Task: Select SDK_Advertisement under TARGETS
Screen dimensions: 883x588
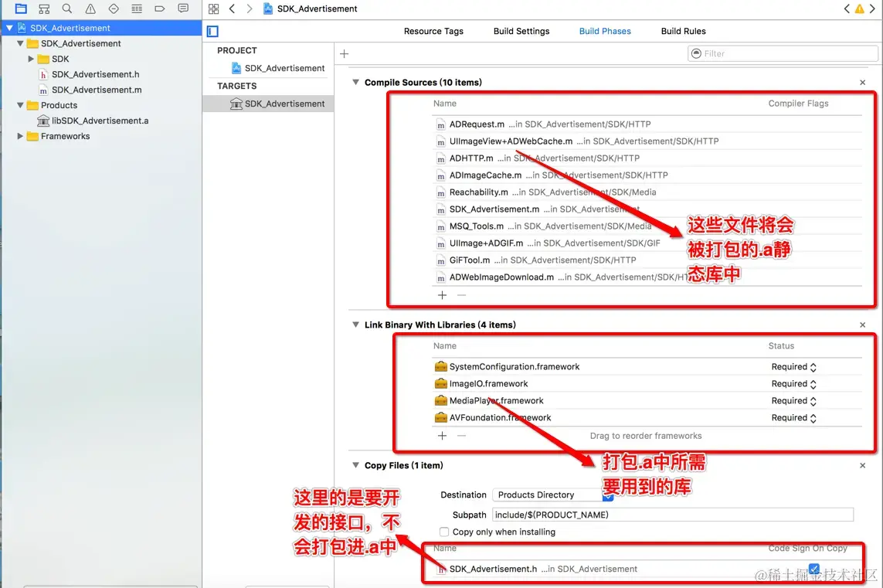Action: point(268,104)
